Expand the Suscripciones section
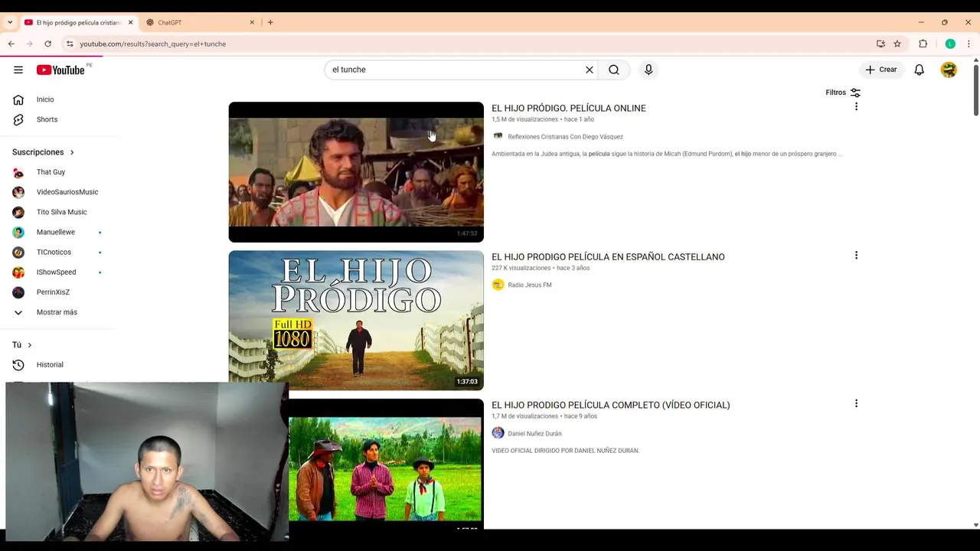The height and width of the screenshot is (551, 980). pyautogui.click(x=43, y=152)
